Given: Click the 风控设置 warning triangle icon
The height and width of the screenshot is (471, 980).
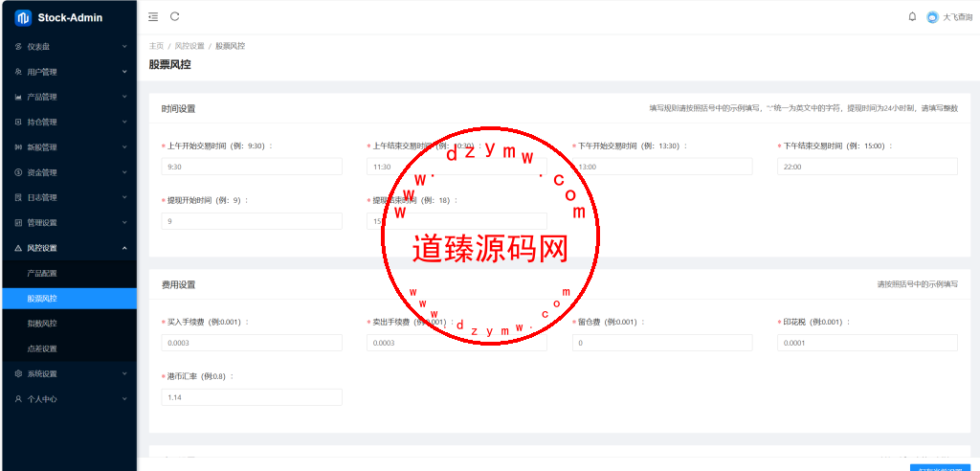Looking at the screenshot, I should pyautogui.click(x=18, y=248).
